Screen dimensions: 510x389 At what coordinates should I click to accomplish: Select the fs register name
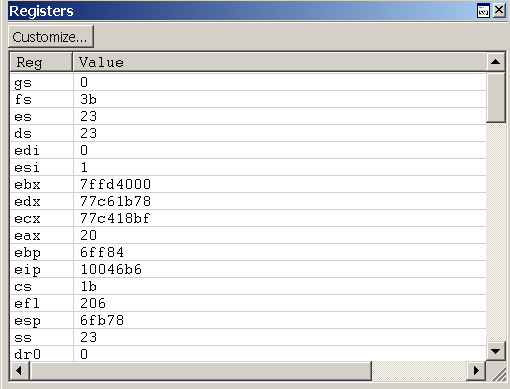(x=23, y=99)
